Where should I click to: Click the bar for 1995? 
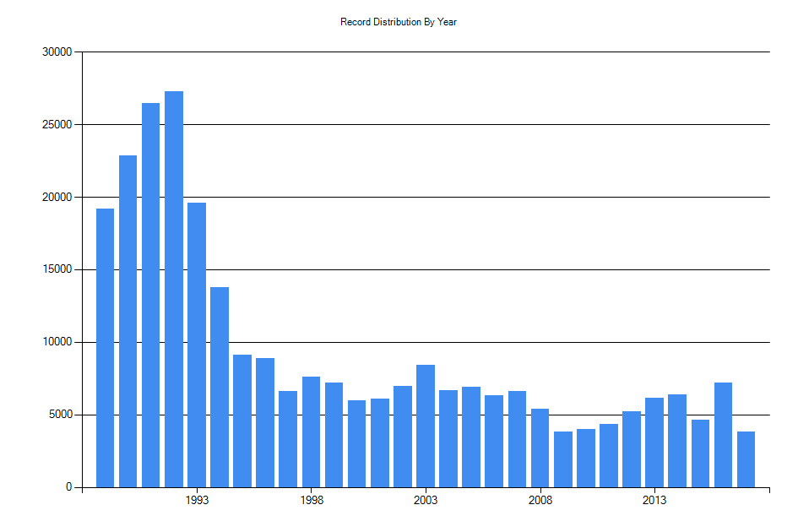(x=242, y=421)
